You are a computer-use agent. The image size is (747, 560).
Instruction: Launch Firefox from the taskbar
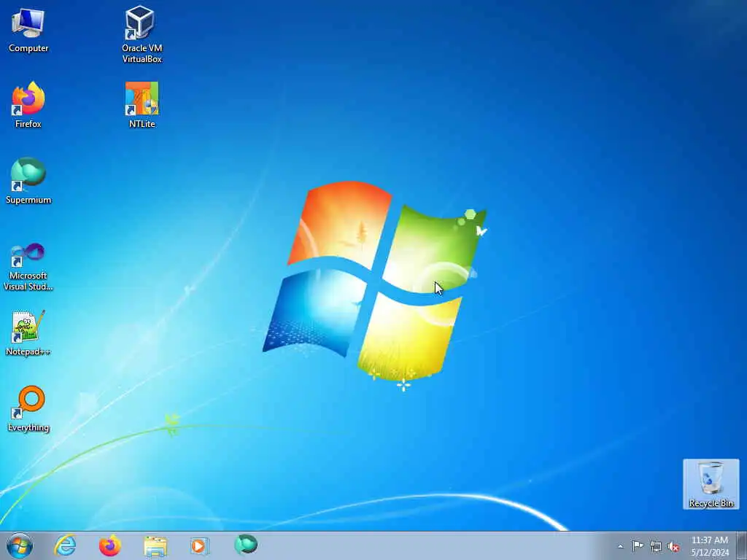coord(110,545)
